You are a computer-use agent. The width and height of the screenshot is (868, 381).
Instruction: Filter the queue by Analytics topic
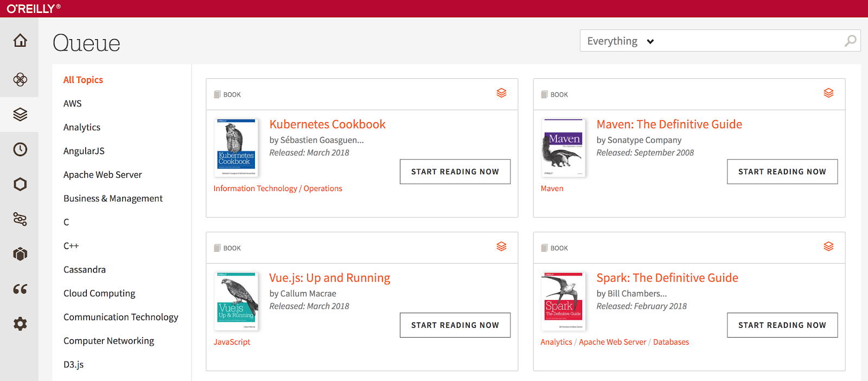(x=82, y=128)
